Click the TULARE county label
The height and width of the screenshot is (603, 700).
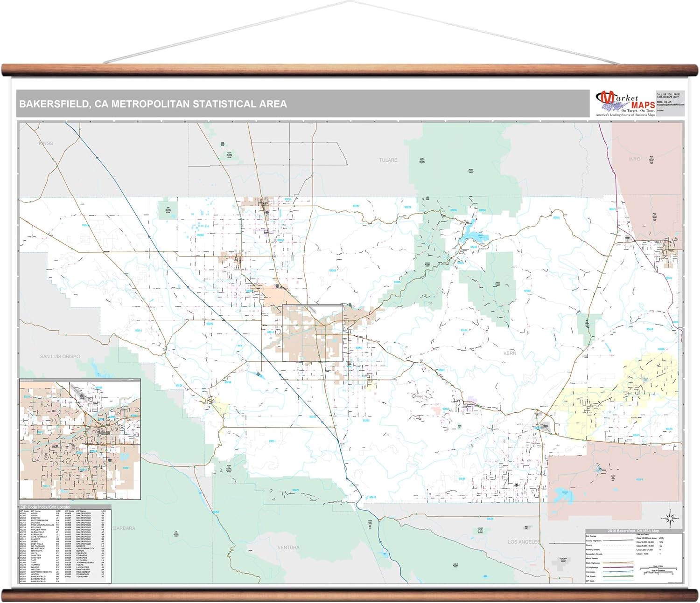pos(388,160)
